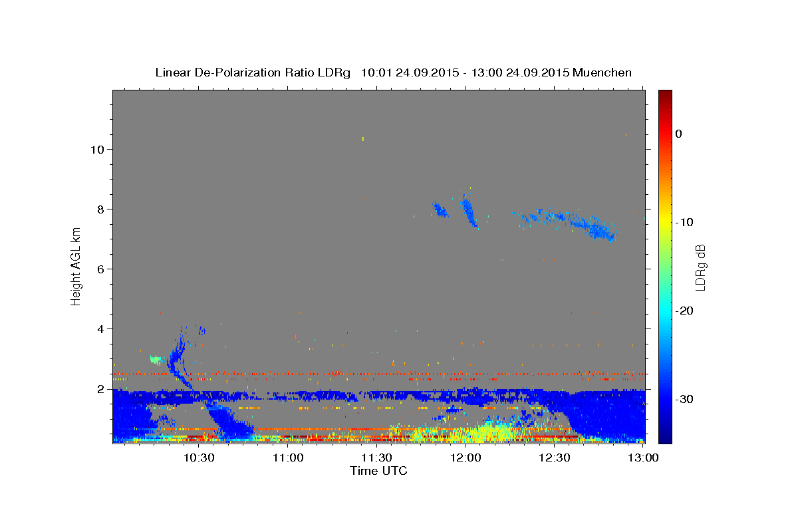Click the height tick label 2
The image size is (798, 532).
coord(100,388)
